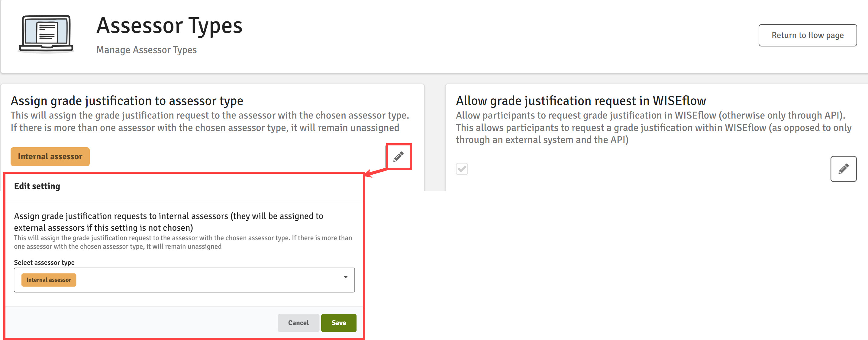Click the Assessor Types page heading
This screenshot has width=868, height=340.
[169, 26]
